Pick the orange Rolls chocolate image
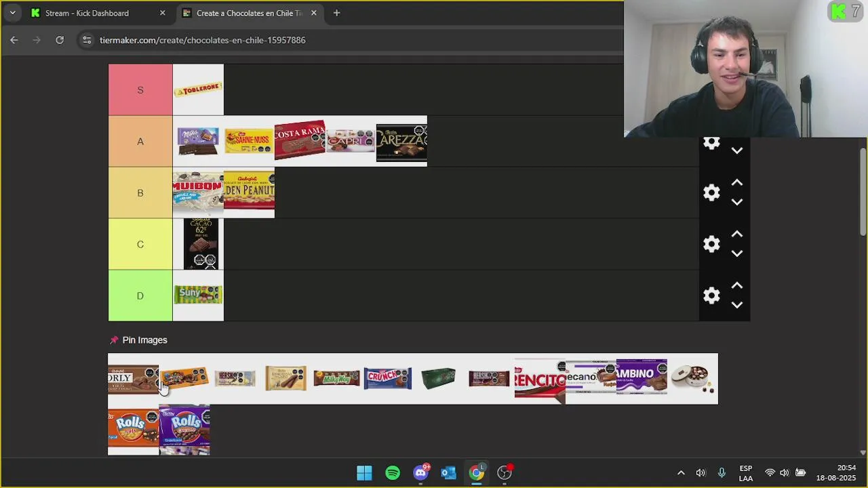868x488 pixels. click(x=133, y=430)
